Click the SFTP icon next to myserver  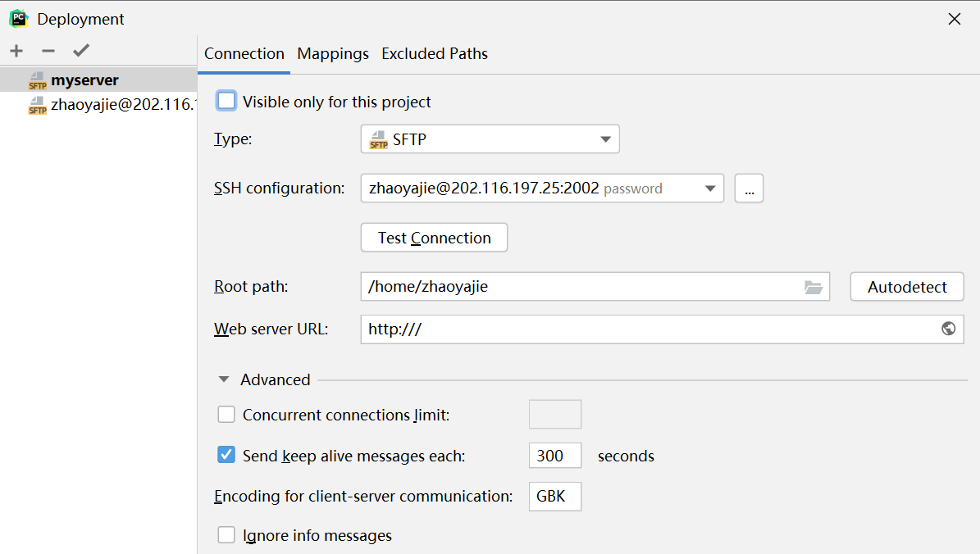click(x=38, y=80)
